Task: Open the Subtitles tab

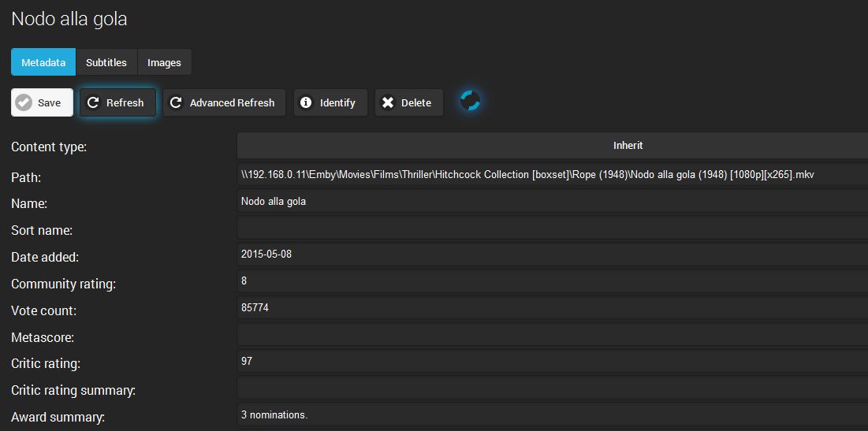Action: [106, 62]
